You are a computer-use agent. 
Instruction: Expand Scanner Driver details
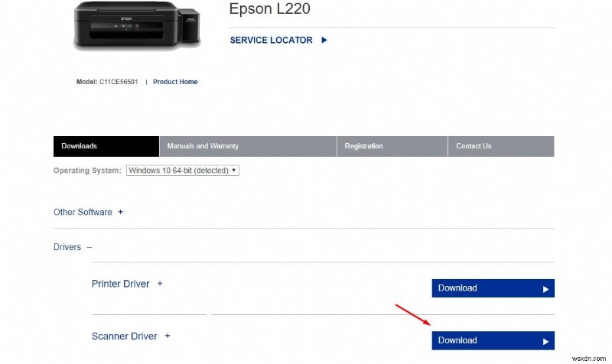tap(124, 336)
